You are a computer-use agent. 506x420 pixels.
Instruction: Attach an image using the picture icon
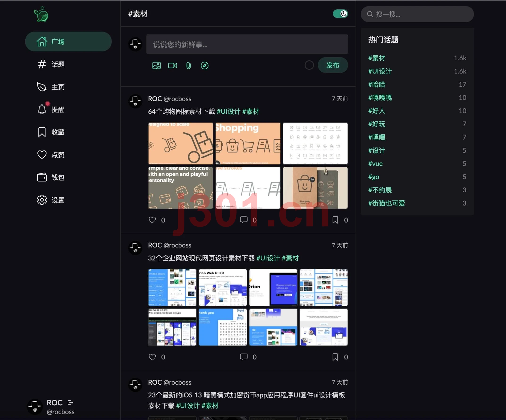(x=156, y=66)
